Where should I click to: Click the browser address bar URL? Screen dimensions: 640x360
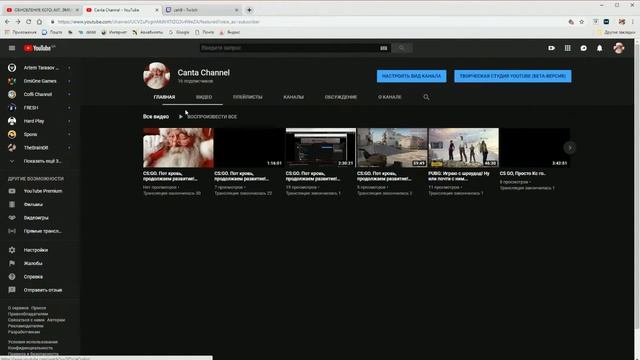158,22
